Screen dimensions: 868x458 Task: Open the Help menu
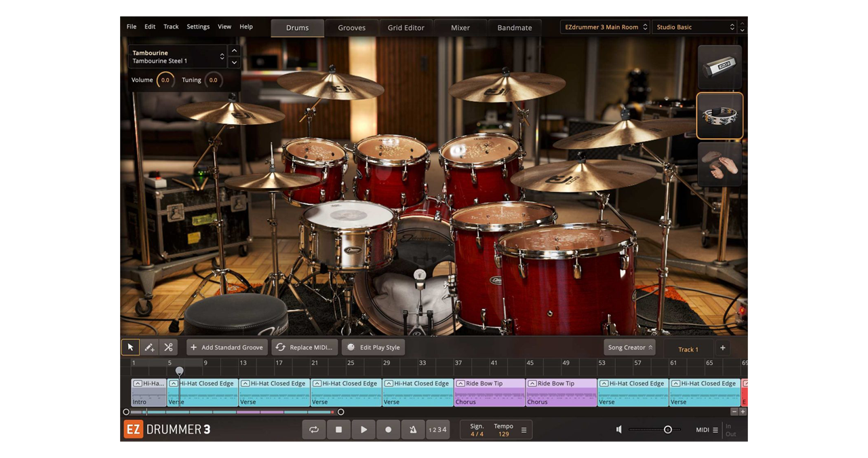[246, 26]
